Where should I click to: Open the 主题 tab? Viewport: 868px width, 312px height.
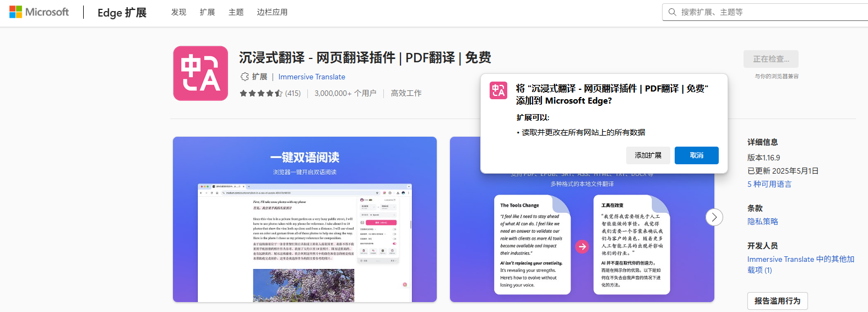point(236,12)
